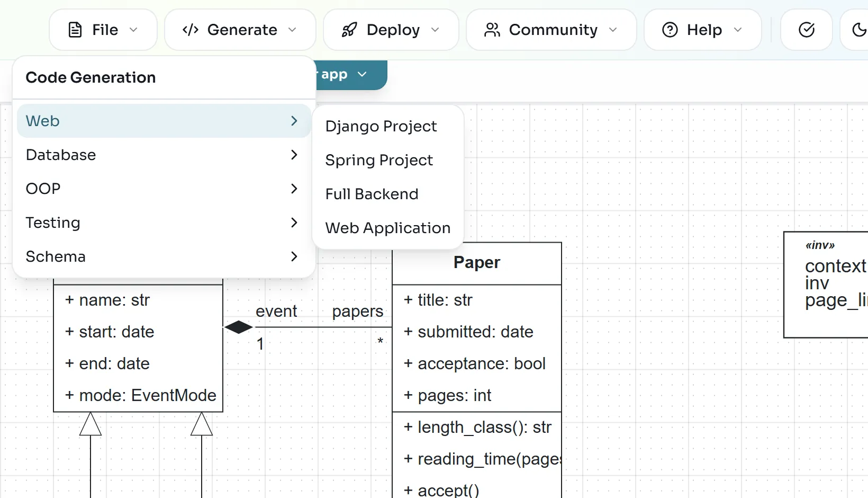Click the rocket icon in Deploy

tap(349, 30)
